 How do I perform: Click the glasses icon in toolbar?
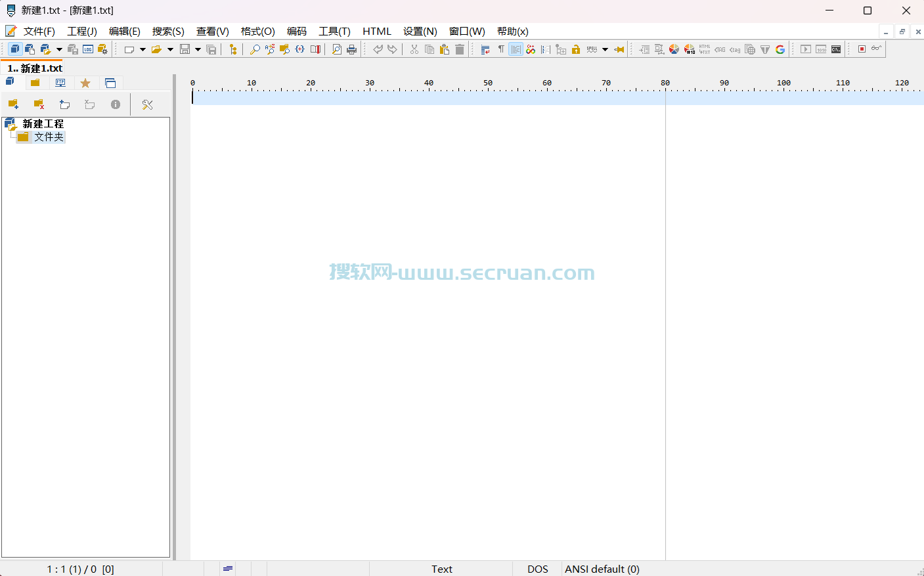pyautogui.click(x=877, y=49)
